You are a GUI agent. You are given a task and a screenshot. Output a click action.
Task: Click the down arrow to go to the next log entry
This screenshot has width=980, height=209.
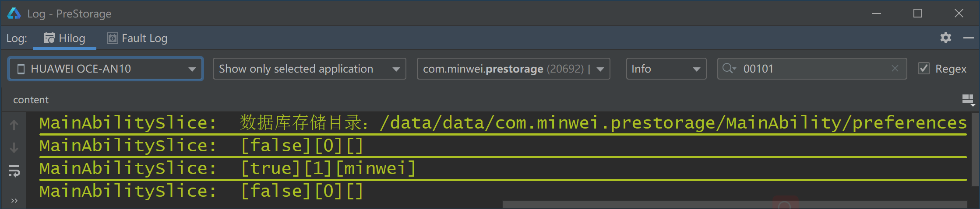click(x=14, y=148)
